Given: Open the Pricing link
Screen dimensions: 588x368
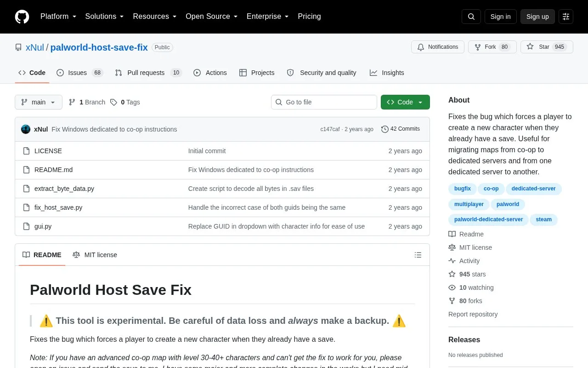Looking at the screenshot, I should (x=309, y=17).
